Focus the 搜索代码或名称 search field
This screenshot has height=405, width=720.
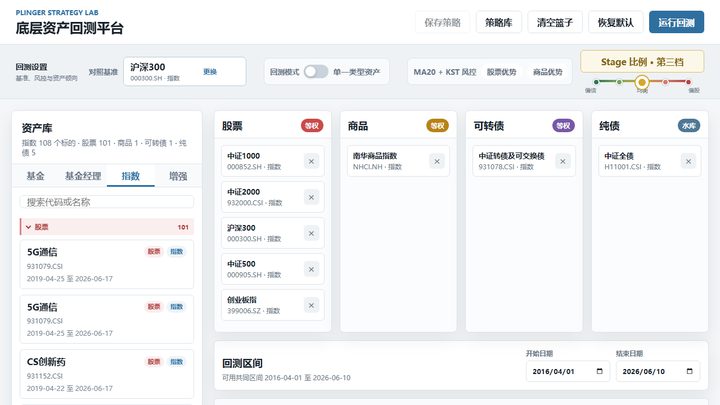pyautogui.click(x=107, y=202)
